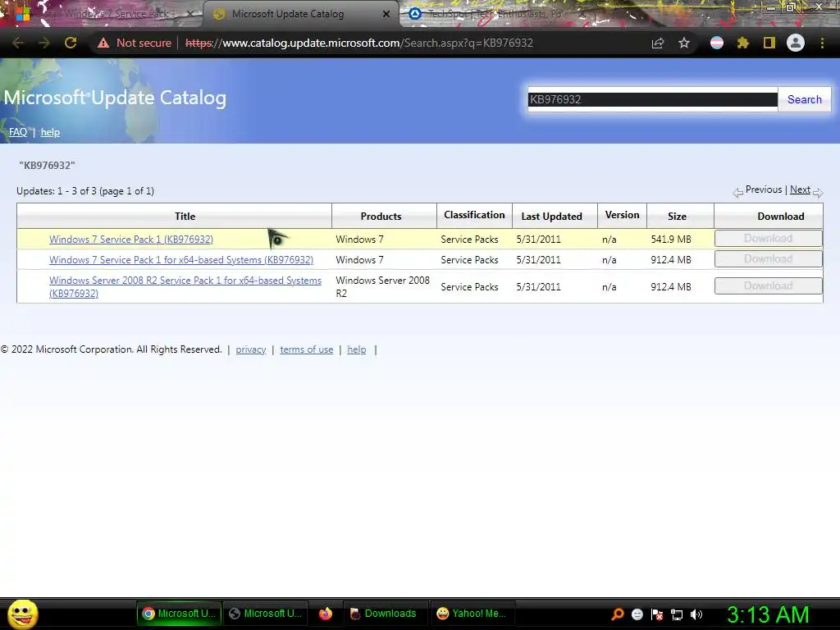Sort results by Classification column
This screenshot has width=840, height=630.
pos(474,215)
